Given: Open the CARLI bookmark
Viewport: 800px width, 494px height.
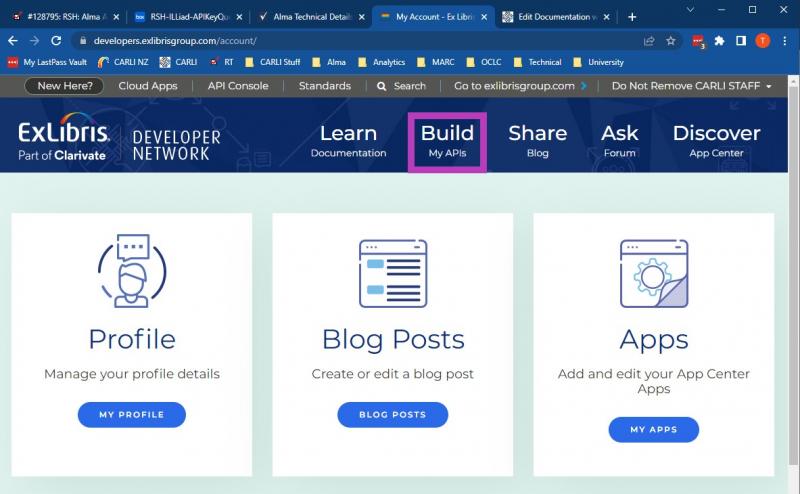Looking at the screenshot, I should pos(178,62).
